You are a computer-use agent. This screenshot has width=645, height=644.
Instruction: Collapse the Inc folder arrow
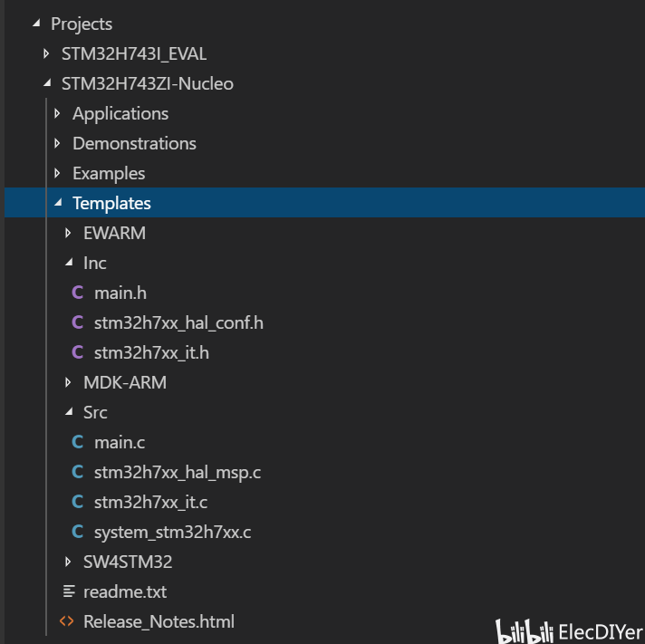(x=69, y=264)
